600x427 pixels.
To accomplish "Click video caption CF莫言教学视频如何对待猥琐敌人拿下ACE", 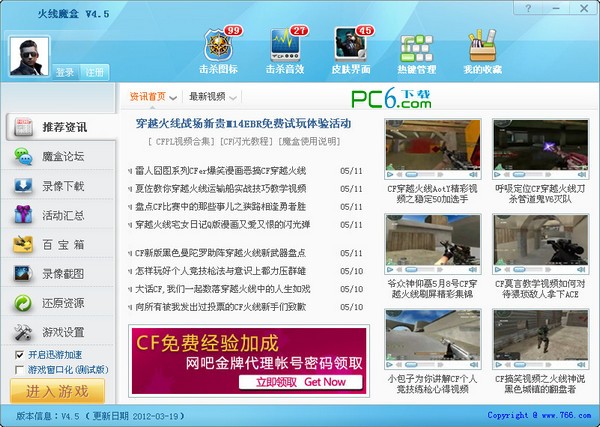I will [540, 289].
